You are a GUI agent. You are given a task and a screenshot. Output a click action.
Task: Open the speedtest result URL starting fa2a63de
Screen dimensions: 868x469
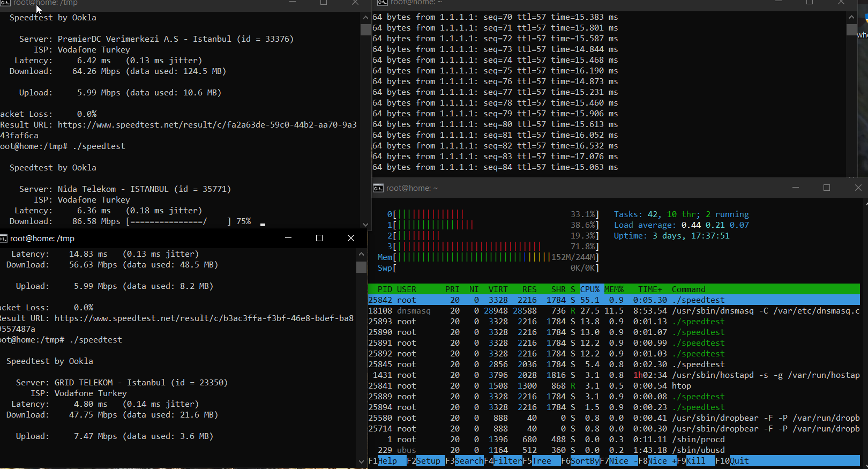point(207,125)
